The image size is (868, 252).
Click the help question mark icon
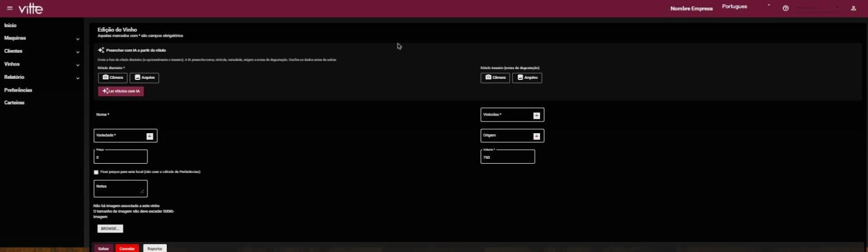pos(786,8)
